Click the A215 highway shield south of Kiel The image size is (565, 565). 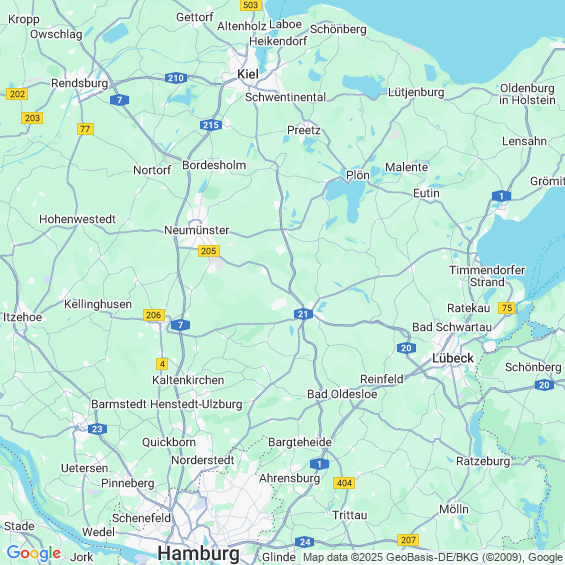(x=211, y=125)
